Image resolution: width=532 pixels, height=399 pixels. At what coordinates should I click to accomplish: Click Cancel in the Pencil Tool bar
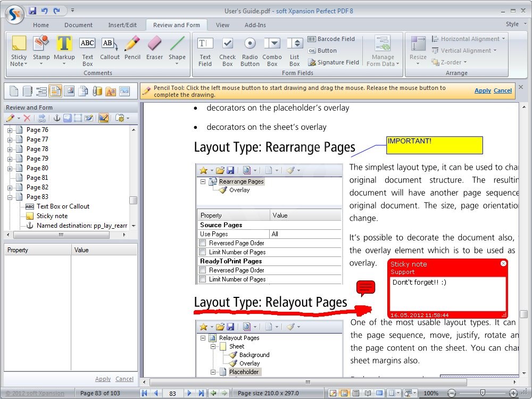503,90
